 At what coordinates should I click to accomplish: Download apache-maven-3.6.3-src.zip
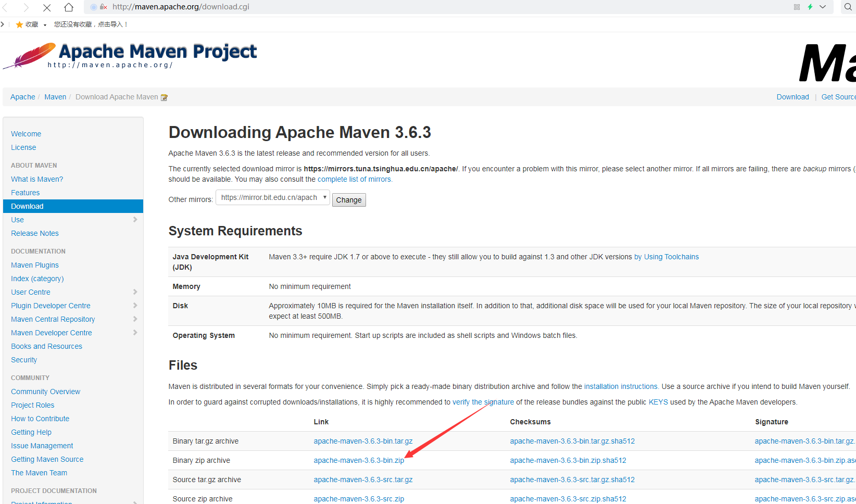point(359,499)
